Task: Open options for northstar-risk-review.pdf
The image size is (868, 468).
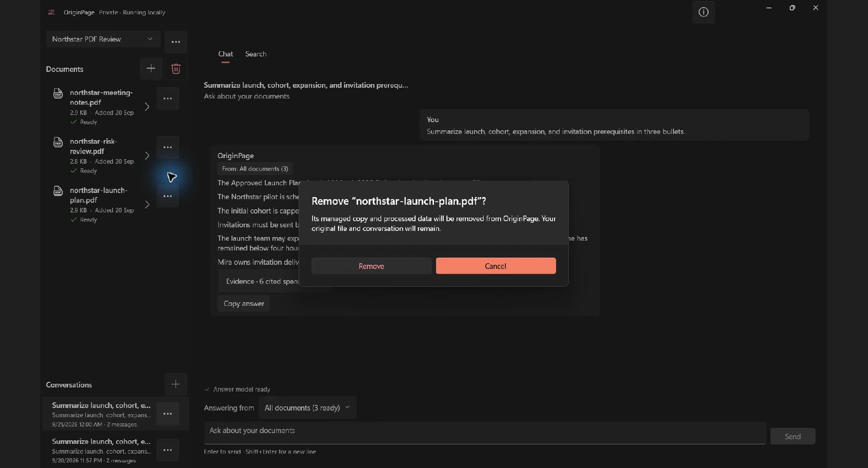Action: coord(168,148)
